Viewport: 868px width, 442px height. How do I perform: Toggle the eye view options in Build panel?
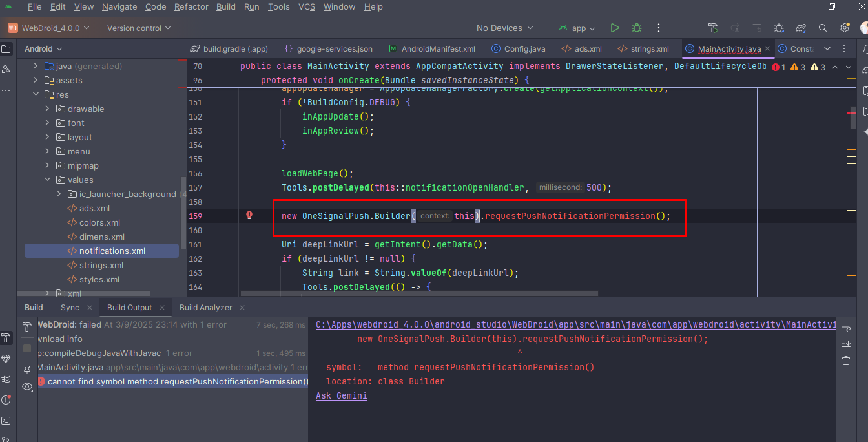(x=27, y=387)
